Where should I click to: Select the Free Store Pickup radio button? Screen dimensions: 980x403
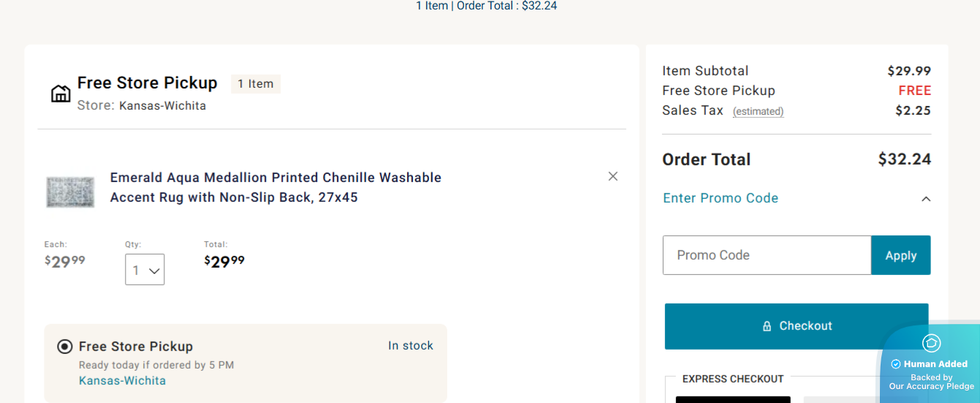pyautogui.click(x=65, y=347)
